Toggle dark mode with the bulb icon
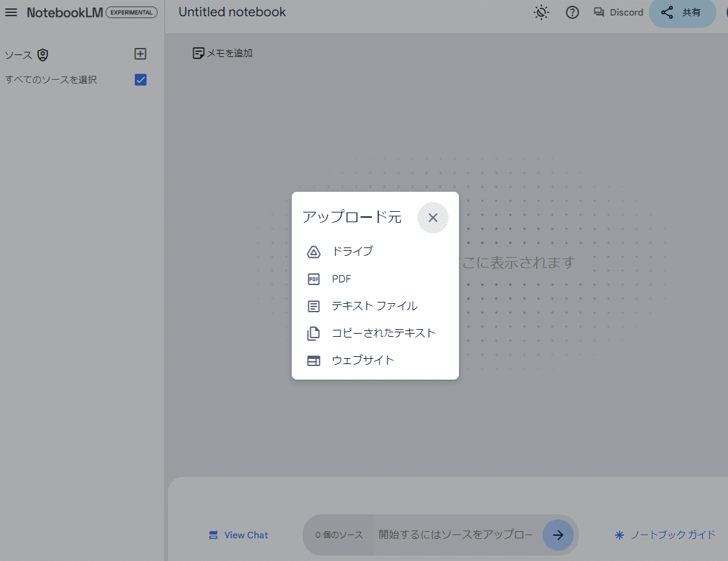 pyautogui.click(x=541, y=12)
